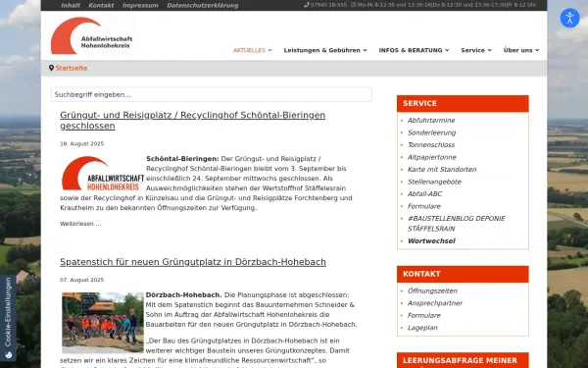Open Abfuhrtermine in Service sidebar

pyautogui.click(x=431, y=120)
